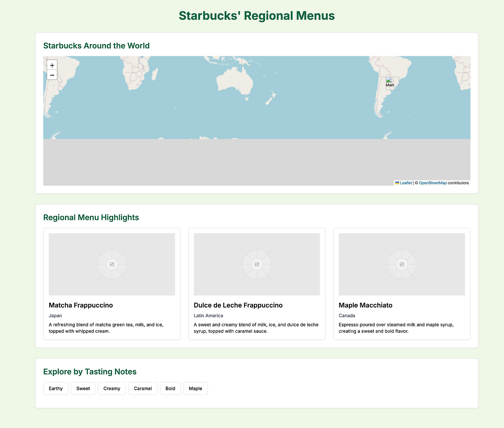
Task: Click the map marker over South America
Action: click(x=392, y=83)
